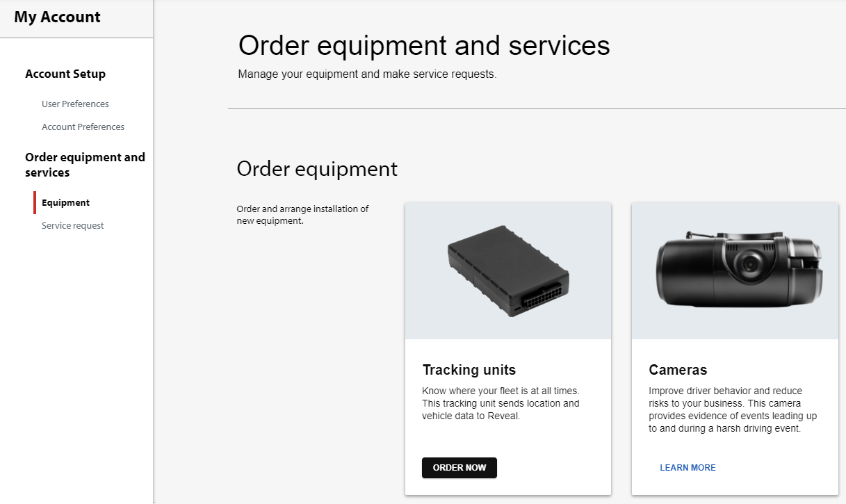Click the Order equipment and services heading
This screenshot has height=504, width=846.
tap(85, 165)
